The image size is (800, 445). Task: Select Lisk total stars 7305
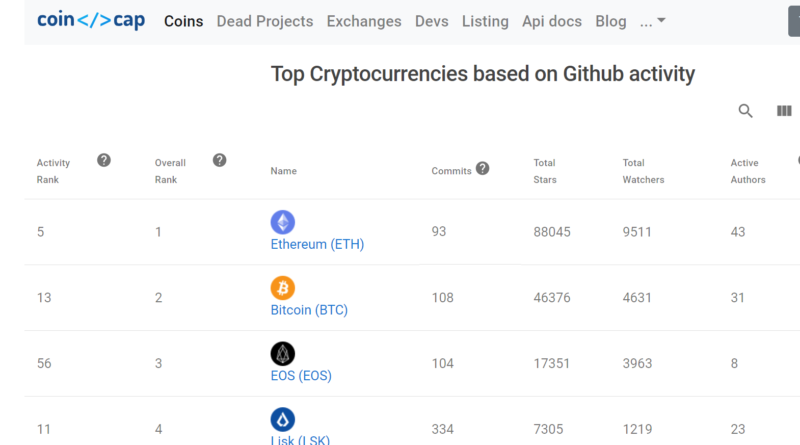(548, 429)
